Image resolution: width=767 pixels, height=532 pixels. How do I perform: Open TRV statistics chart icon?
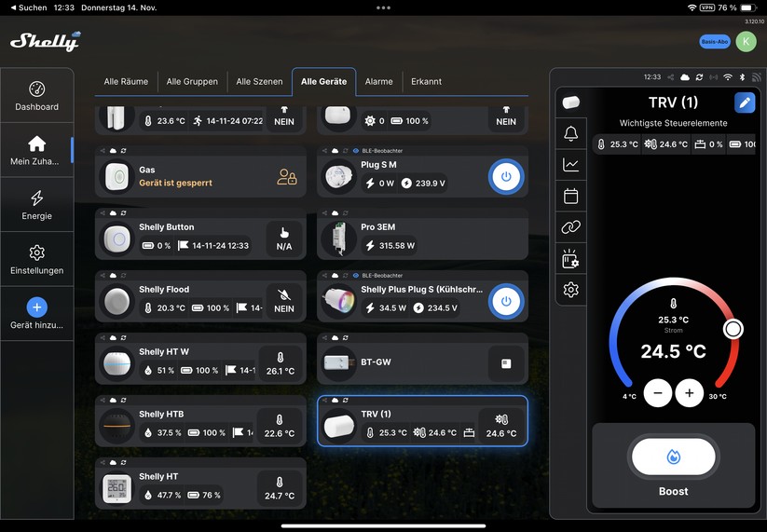point(571,165)
